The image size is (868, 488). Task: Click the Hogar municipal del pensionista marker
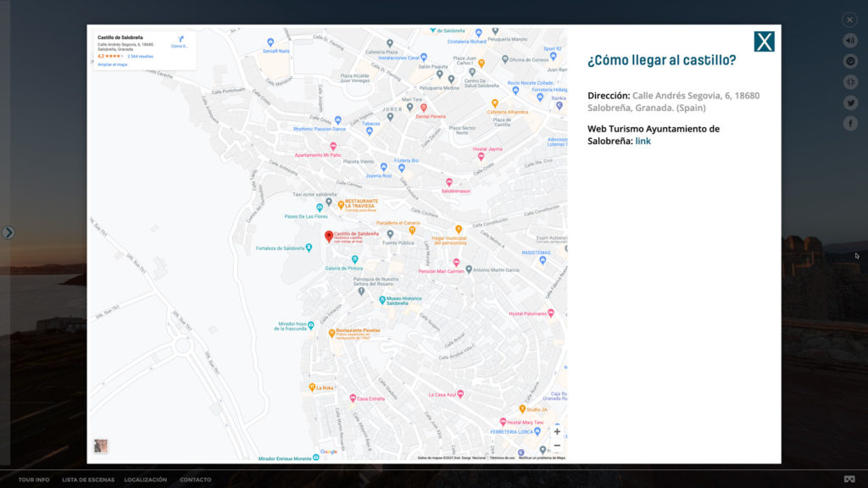(x=459, y=229)
